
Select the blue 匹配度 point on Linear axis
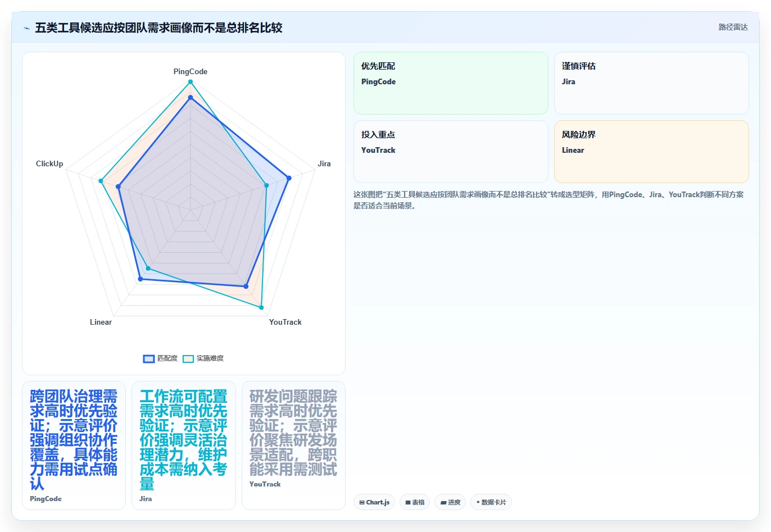click(x=140, y=279)
